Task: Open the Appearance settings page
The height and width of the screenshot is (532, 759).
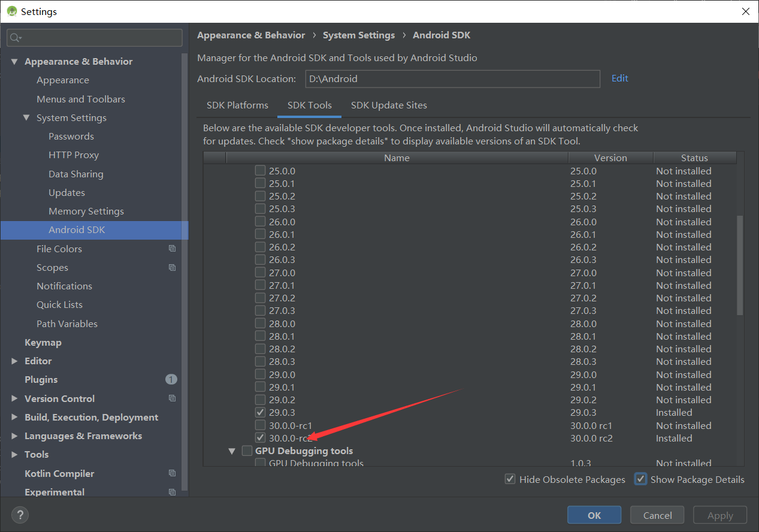Action: (x=63, y=80)
